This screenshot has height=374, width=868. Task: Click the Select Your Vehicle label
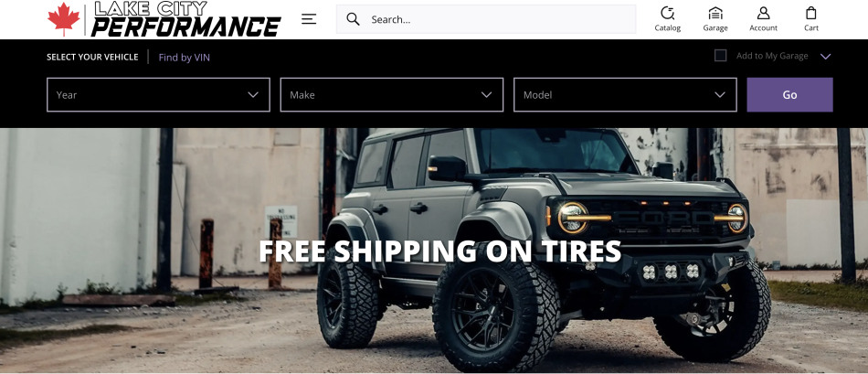pos(92,57)
